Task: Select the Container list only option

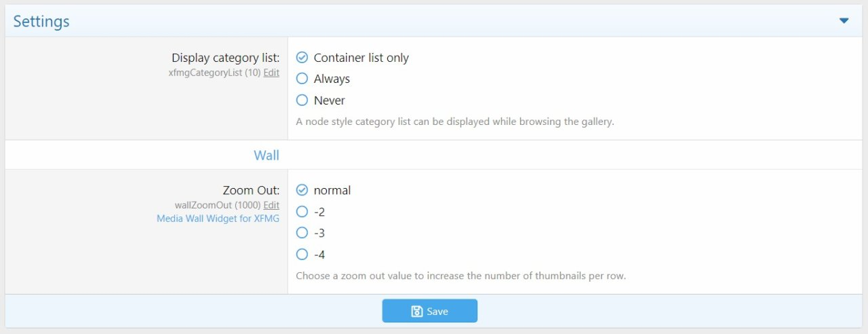Action: 302,58
